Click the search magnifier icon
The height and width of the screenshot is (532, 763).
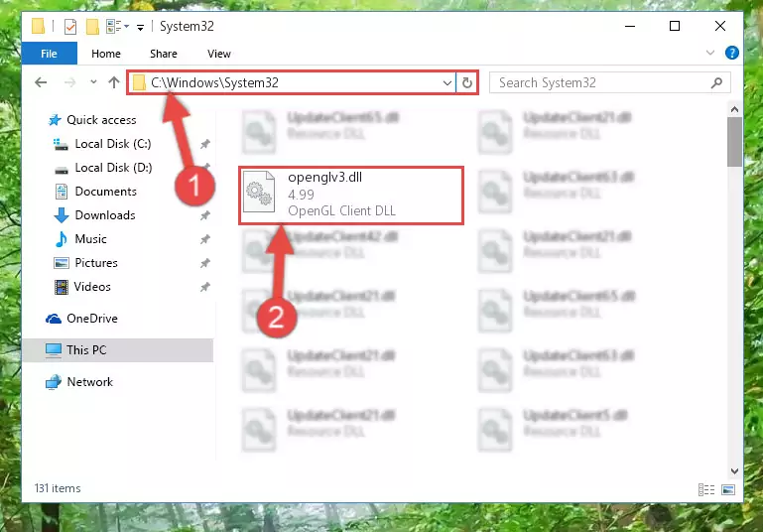716,82
